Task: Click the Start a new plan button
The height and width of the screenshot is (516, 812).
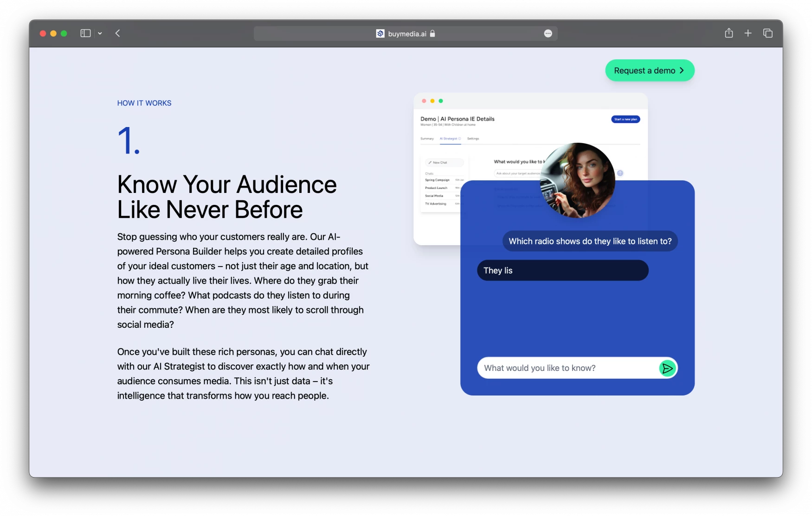Action: [x=625, y=119]
